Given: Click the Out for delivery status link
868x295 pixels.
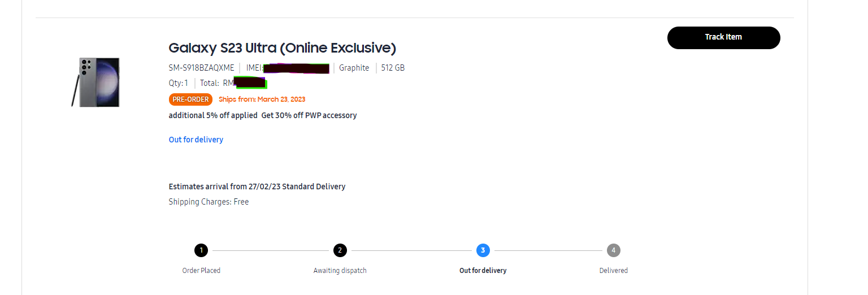Looking at the screenshot, I should (196, 140).
